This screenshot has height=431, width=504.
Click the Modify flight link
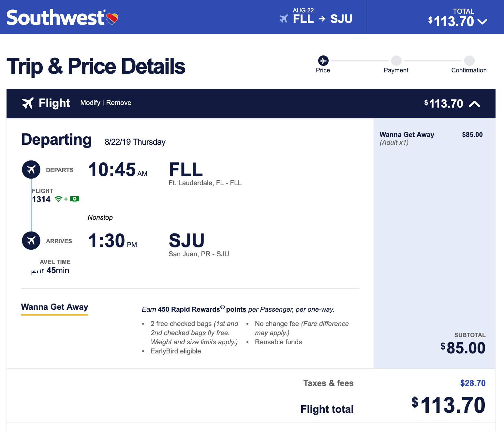coord(90,103)
